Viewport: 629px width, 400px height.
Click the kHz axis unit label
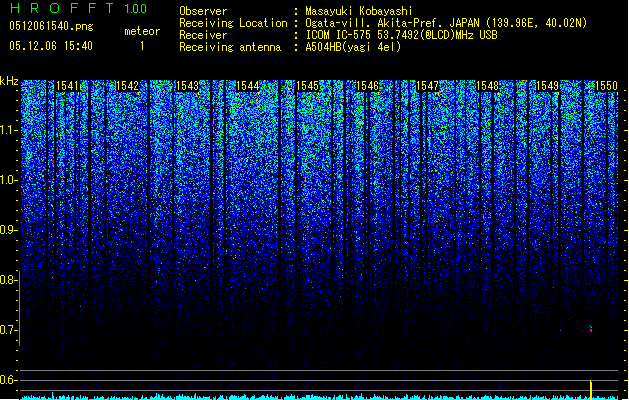click(9, 81)
